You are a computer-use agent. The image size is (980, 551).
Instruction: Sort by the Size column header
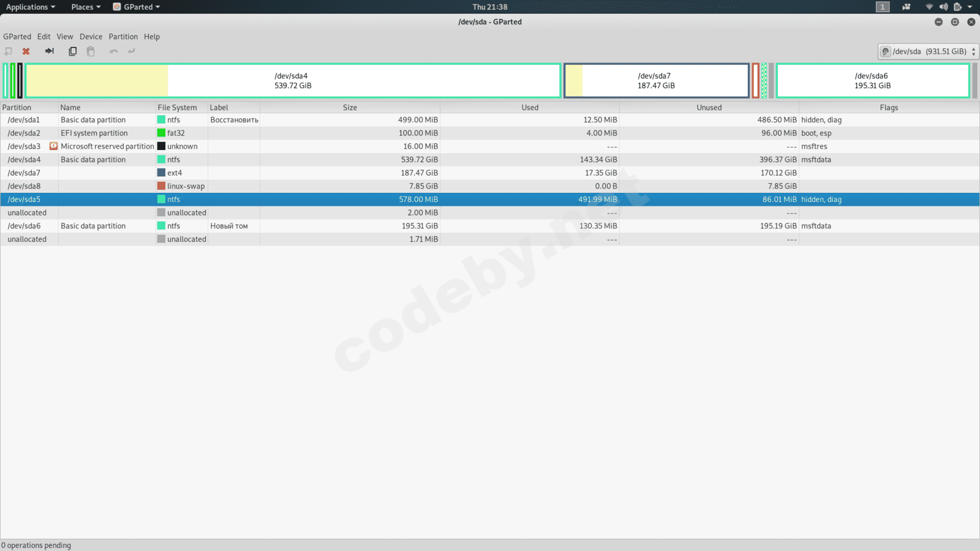[x=350, y=108]
